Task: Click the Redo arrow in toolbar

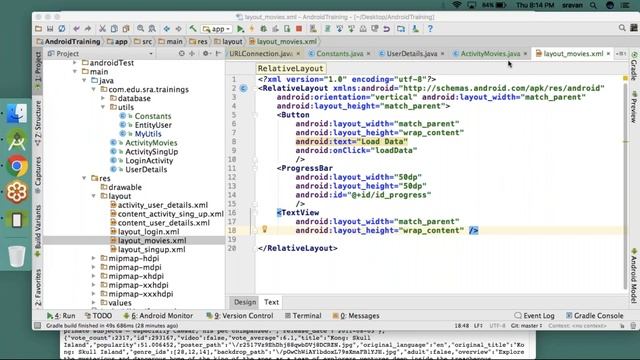Action: click(x=88, y=29)
